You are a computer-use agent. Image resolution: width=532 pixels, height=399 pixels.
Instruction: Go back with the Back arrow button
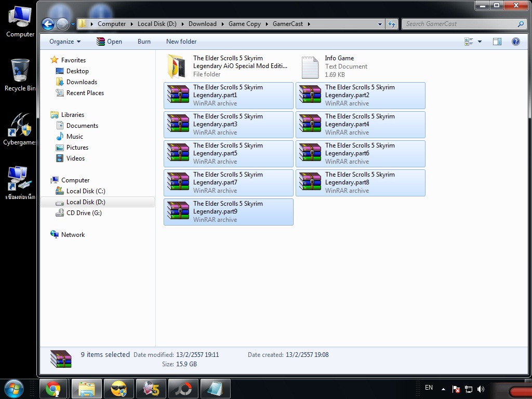[x=48, y=24]
